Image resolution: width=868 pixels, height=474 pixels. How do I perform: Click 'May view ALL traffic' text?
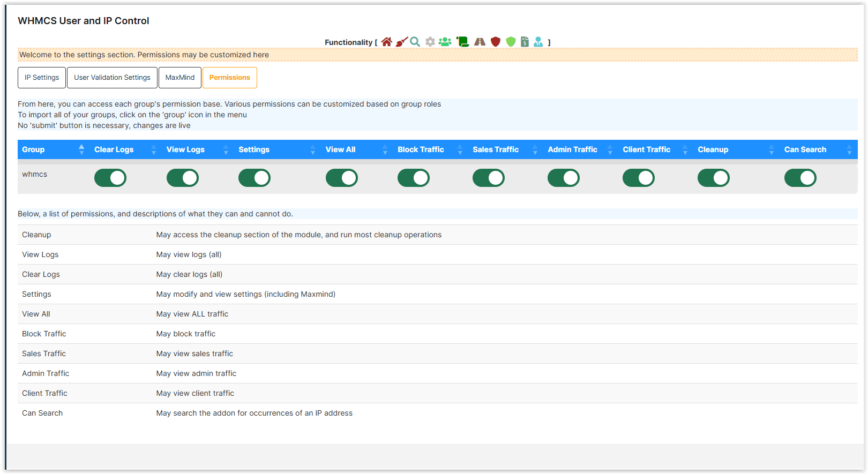pos(192,314)
